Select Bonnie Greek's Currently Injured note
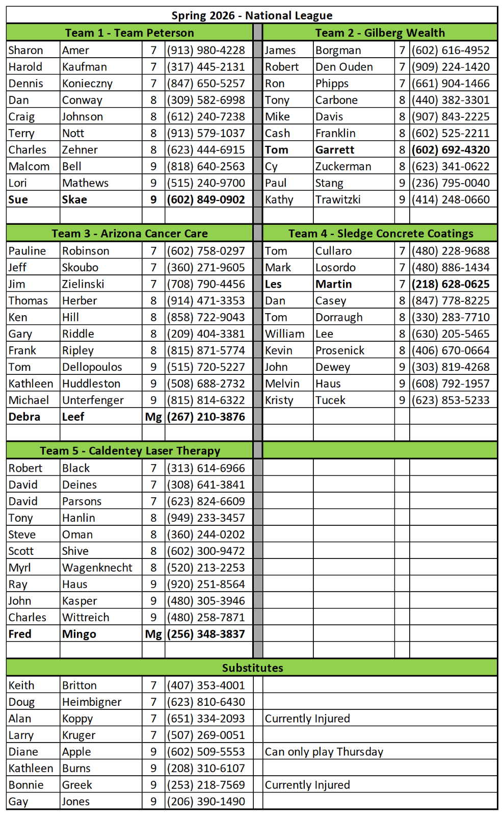504x816 pixels. pos(307,785)
